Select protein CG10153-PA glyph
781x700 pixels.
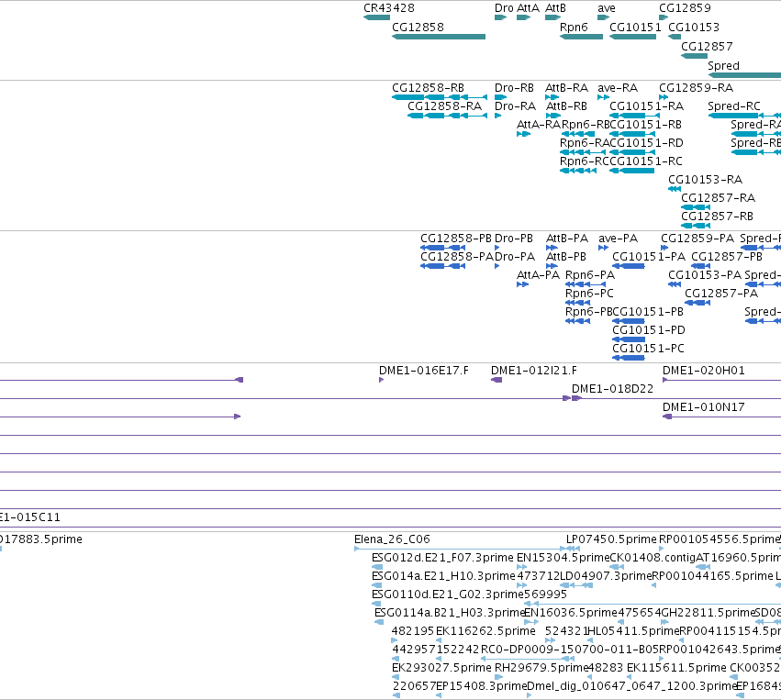click(675, 284)
